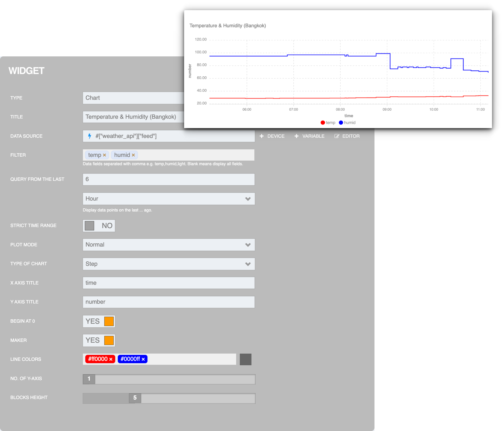Click the WIDGET panel heading
504x431 pixels.
point(27,71)
